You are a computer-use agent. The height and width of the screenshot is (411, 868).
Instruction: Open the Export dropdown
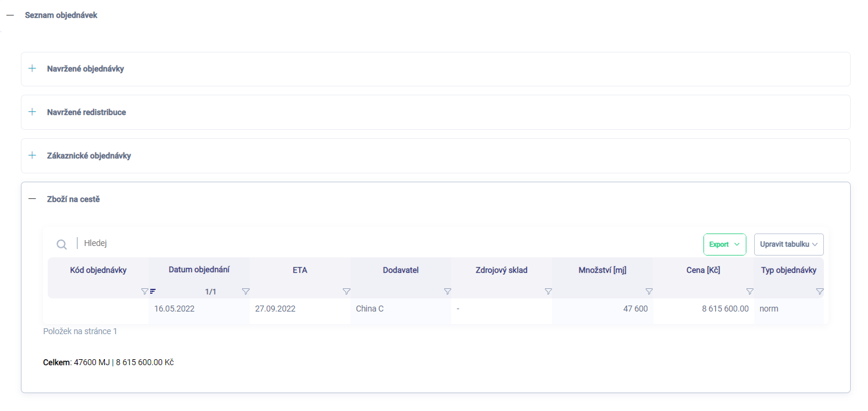pos(724,244)
